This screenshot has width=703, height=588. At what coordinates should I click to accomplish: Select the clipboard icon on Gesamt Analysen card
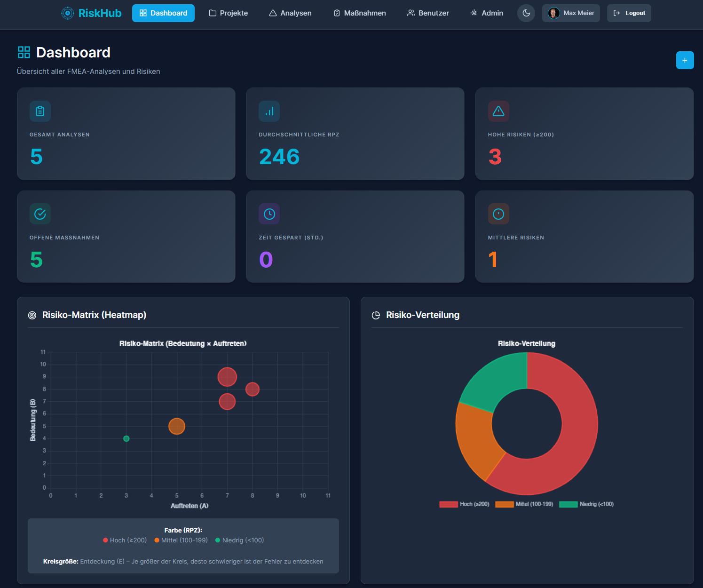point(40,111)
